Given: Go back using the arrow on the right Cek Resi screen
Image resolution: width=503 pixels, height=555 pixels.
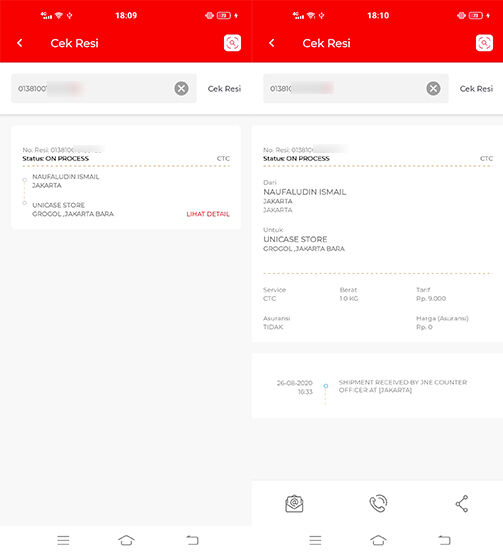Looking at the screenshot, I should [x=271, y=43].
